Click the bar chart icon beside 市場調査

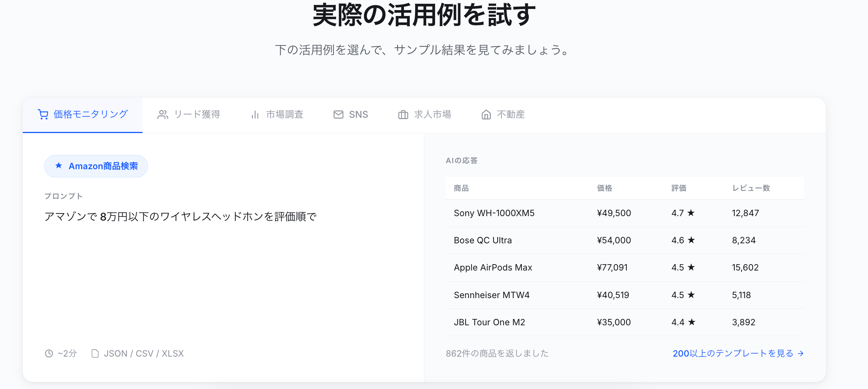[255, 114]
